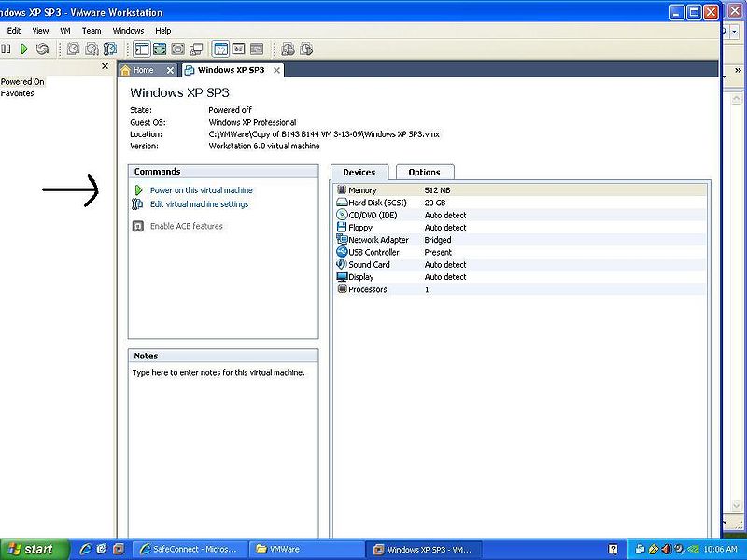Select the Hard Disk (SCSI) device row
This screenshot has width=747, height=560.
coord(520,203)
